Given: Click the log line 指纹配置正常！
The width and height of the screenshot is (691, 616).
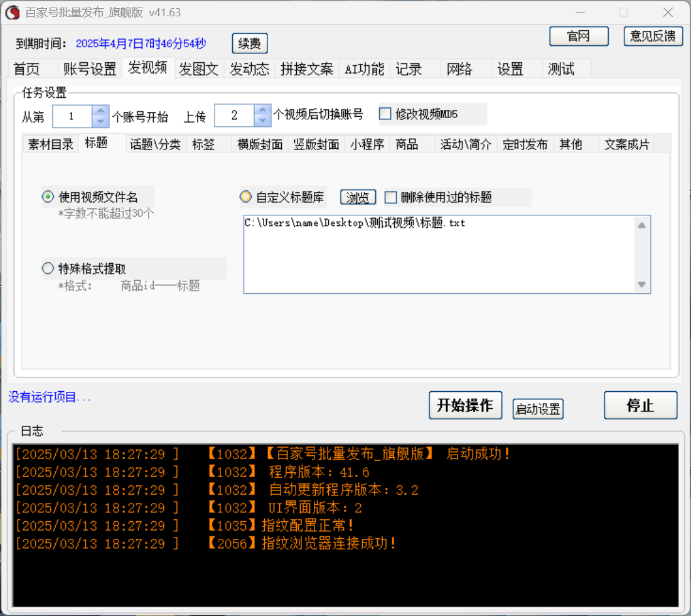Looking at the screenshot, I should click(x=185, y=526).
